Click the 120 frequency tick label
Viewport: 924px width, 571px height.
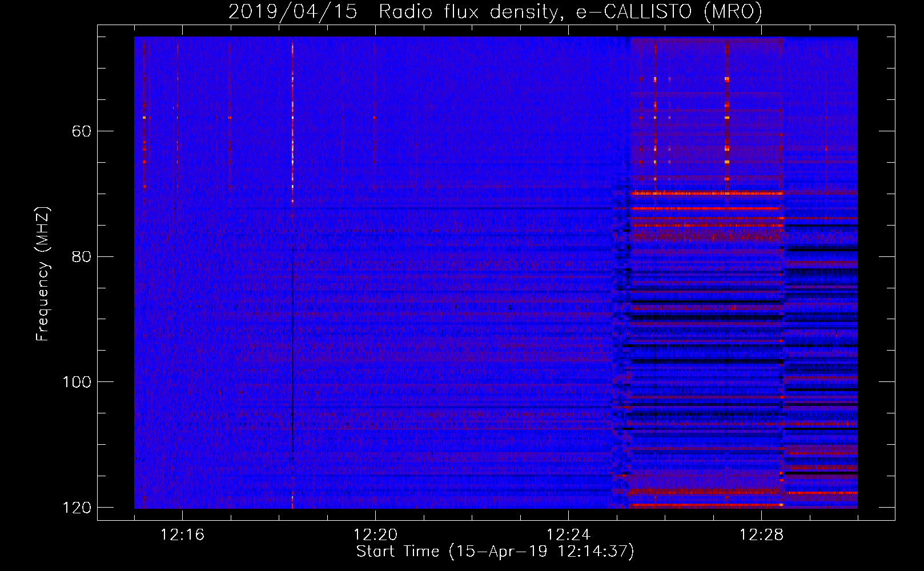point(77,508)
